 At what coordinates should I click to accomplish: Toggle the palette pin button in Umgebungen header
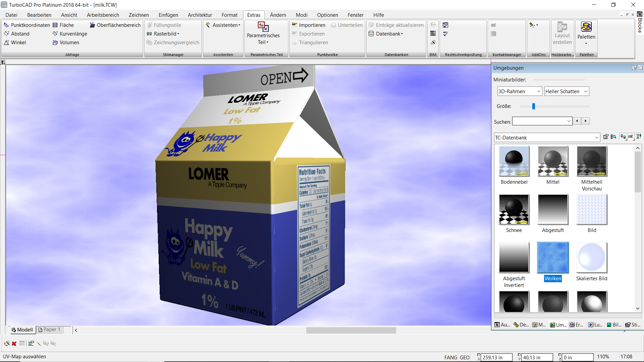pos(634,68)
